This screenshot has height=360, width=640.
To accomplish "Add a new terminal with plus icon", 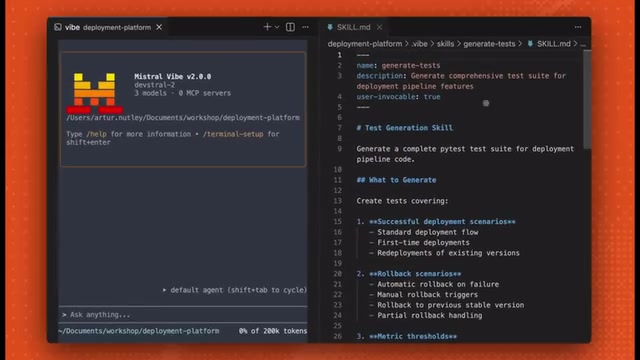I will (267, 27).
